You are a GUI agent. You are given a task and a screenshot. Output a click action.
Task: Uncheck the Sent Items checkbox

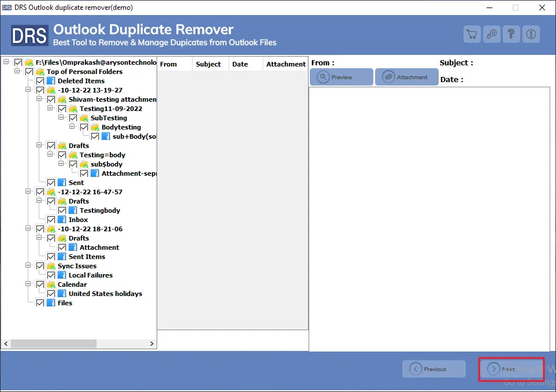tap(51, 257)
